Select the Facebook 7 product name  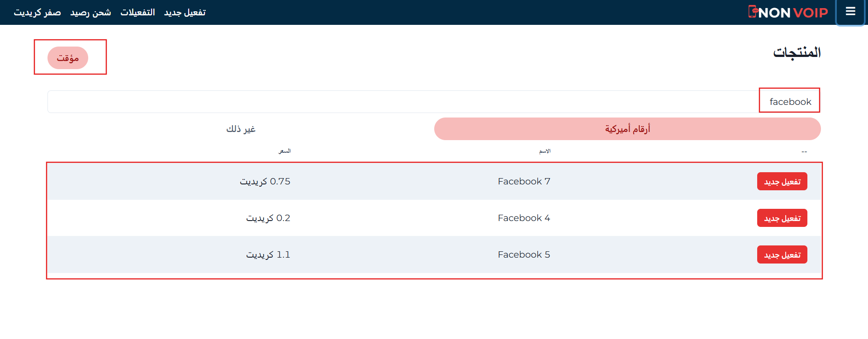524,181
